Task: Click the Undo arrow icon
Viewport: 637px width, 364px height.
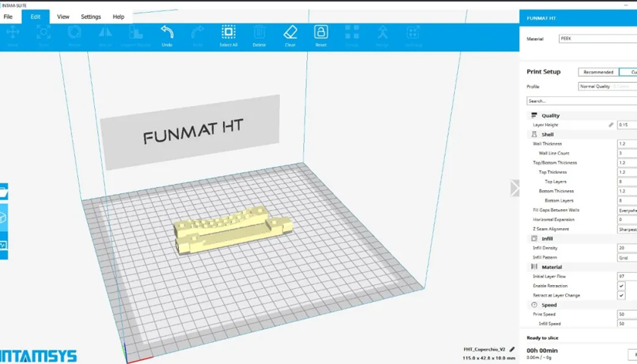Action: coord(167,33)
